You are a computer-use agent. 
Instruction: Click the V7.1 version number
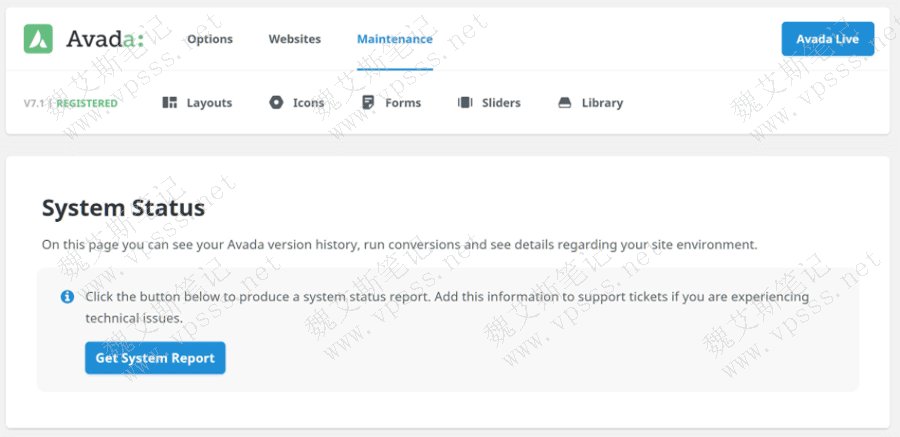(x=35, y=103)
